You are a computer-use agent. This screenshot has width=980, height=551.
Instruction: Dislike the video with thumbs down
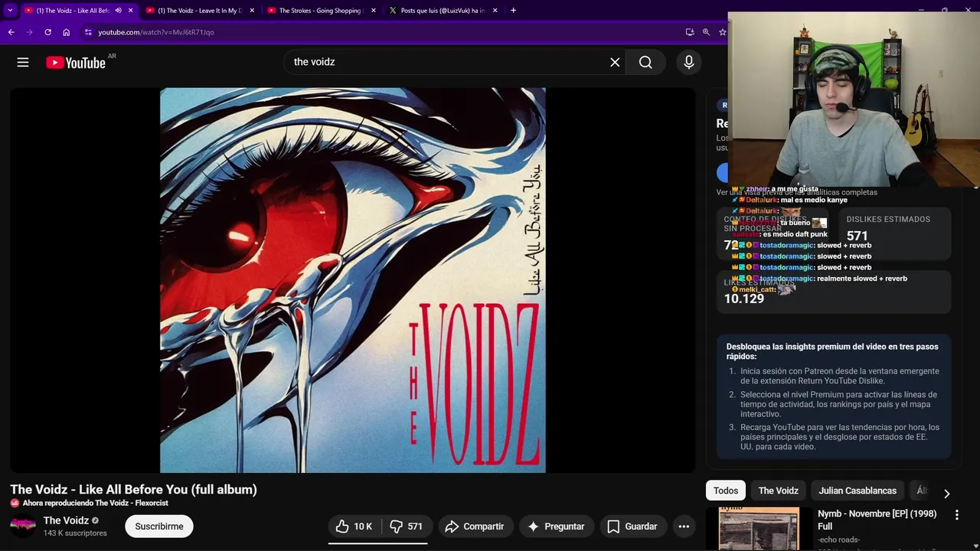coord(406,527)
